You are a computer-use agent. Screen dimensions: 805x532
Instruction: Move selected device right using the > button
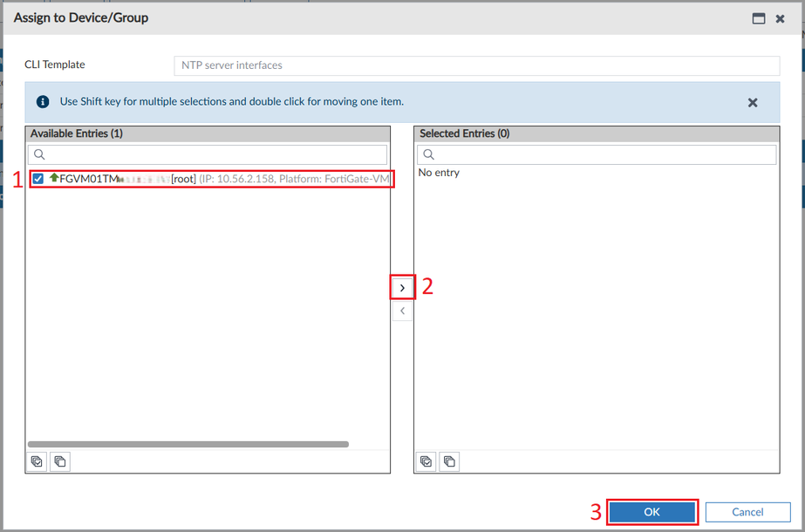click(x=402, y=287)
